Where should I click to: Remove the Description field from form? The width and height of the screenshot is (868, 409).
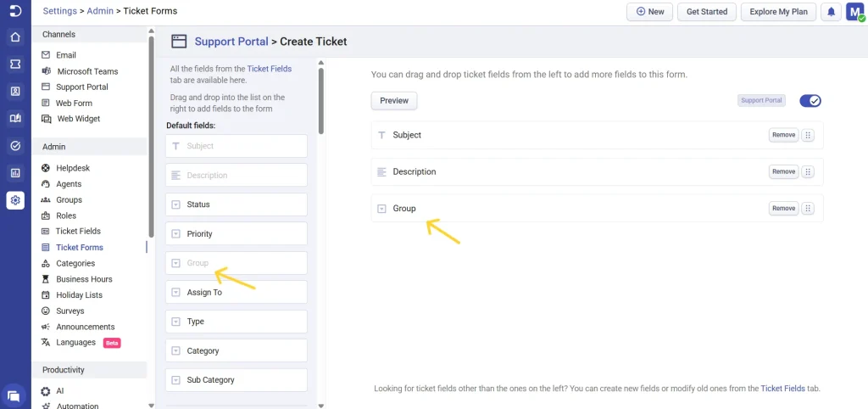783,171
